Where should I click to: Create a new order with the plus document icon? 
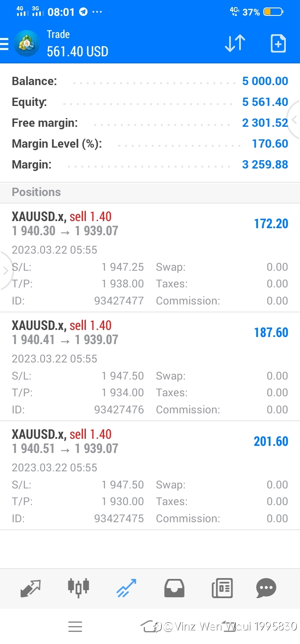tap(278, 43)
